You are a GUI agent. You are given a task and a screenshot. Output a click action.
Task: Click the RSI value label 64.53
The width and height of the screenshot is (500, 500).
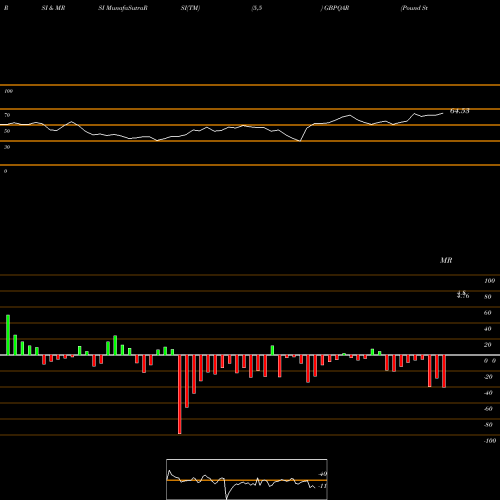[x=460, y=111]
